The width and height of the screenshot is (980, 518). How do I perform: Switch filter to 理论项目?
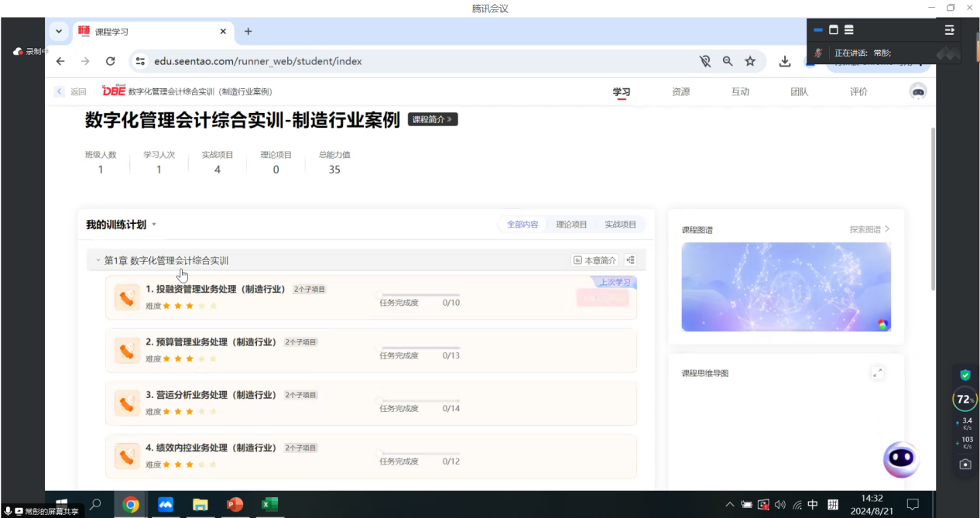point(571,224)
